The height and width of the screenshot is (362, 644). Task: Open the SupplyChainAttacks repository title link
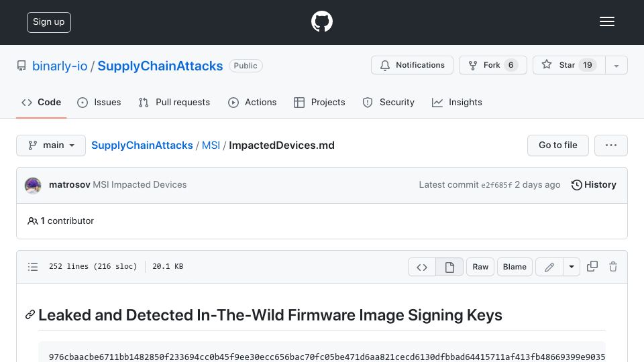tap(160, 66)
